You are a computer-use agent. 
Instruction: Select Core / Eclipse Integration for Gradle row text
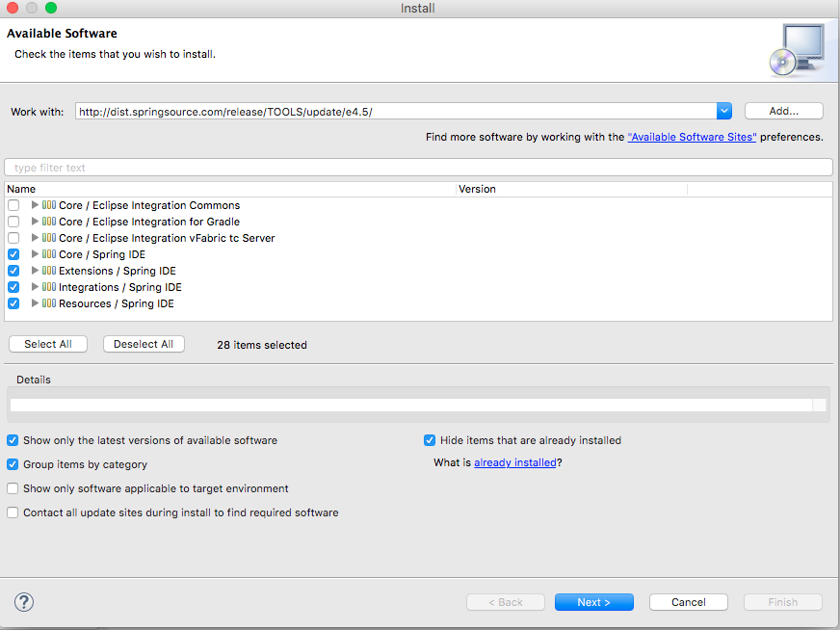point(149,222)
